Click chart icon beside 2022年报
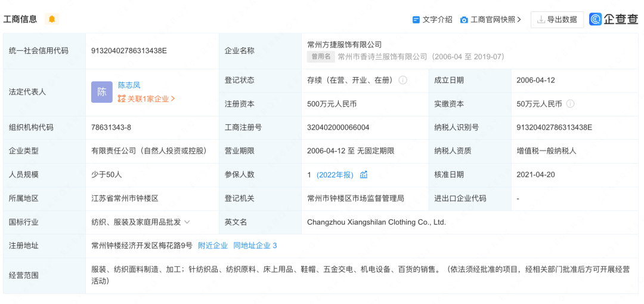The image size is (644, 304). coord(364,175)
